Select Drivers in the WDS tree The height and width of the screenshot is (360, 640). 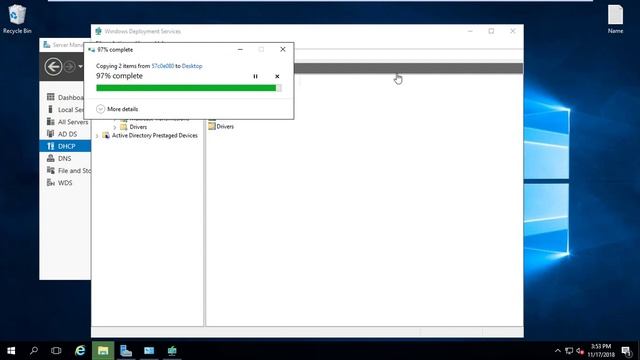click(138, 127)
